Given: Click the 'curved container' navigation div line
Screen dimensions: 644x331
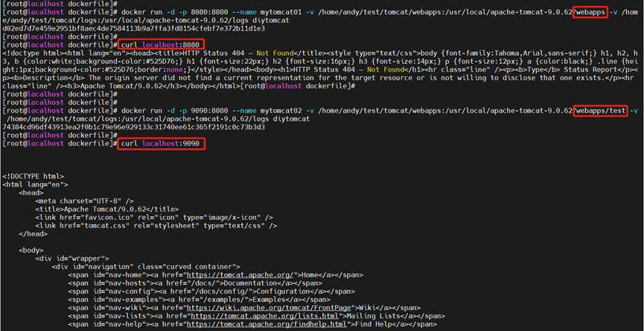Looking at the screenshot, I should [146, 267].
